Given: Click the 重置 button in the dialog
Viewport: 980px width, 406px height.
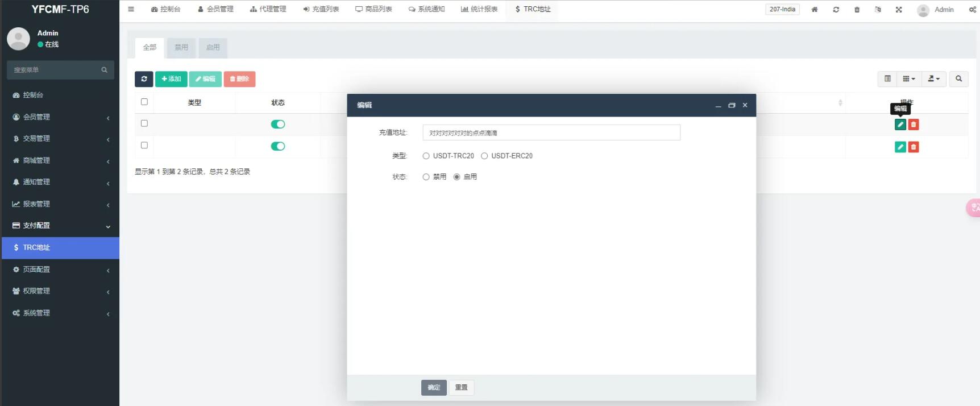Looking at the screenshot, I should pyautogui.click(x=462, y=388).
